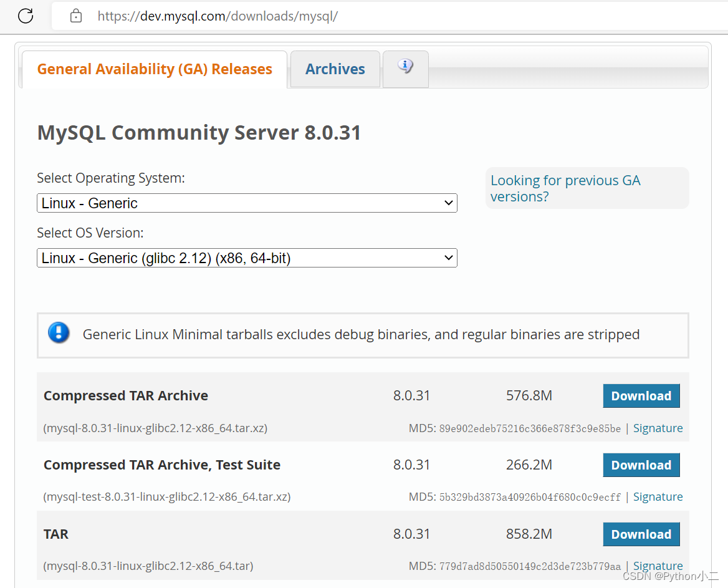Click the blue notice exclamation icon

pyautogui.click(x=59, y=333)
